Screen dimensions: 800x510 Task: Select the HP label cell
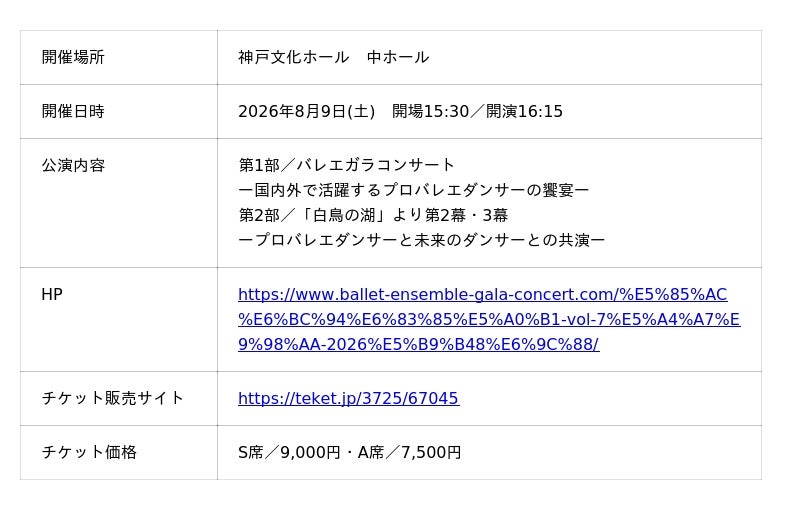click(x=119, y=320)
